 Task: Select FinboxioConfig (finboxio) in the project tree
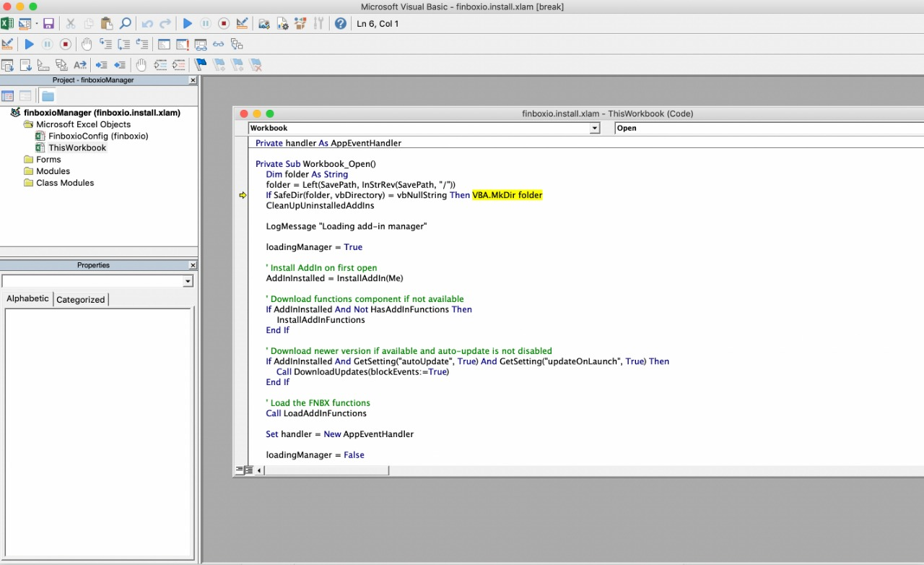tap(98, 136)
